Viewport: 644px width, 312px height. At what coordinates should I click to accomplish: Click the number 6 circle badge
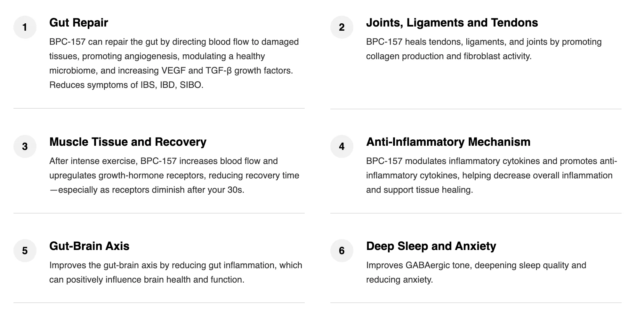[342, 251]
